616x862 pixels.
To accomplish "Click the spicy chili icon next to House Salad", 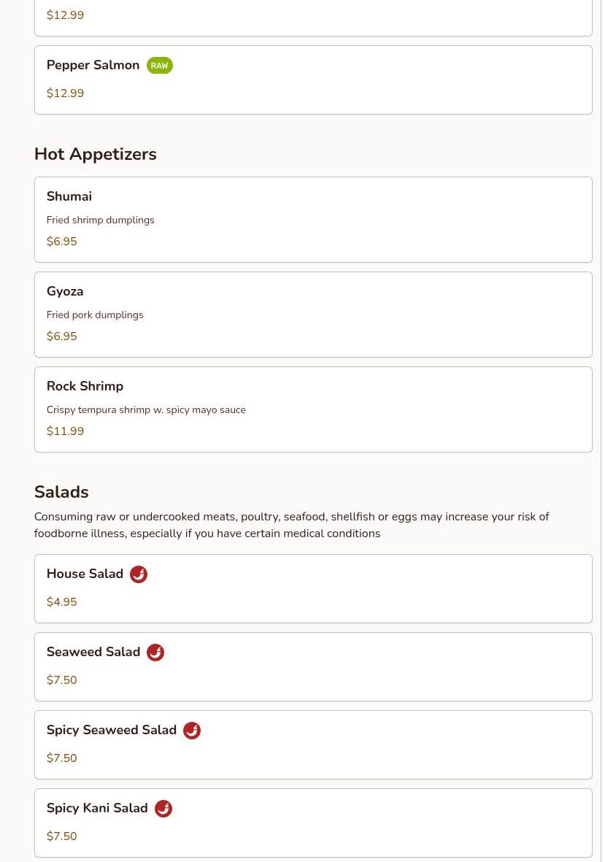I will pyautogui.click(x=139, y=574).
